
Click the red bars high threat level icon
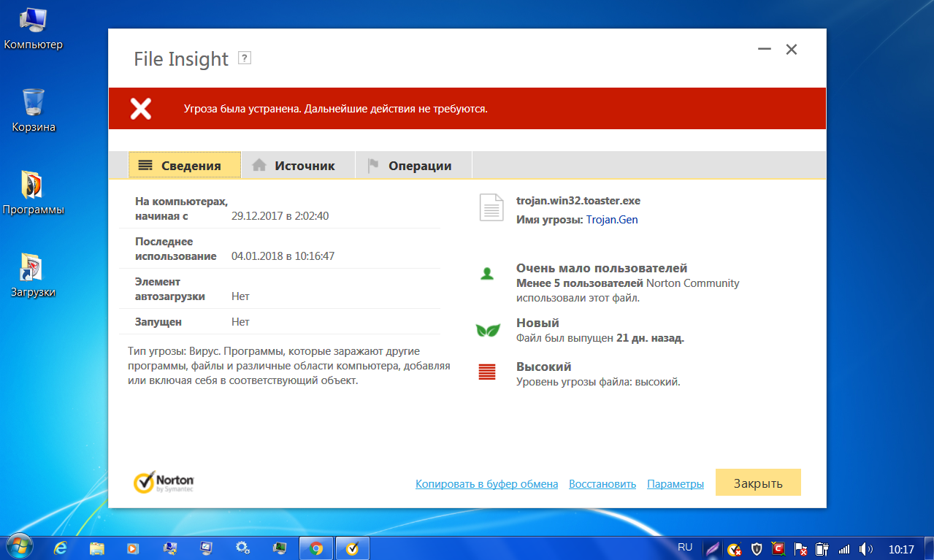pyautogui.click(x=487, y=372)
